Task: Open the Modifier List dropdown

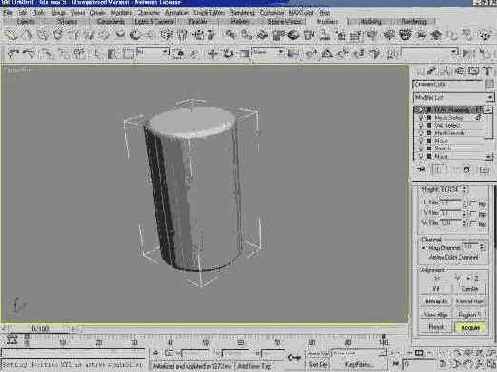Action: pos(453,98)
